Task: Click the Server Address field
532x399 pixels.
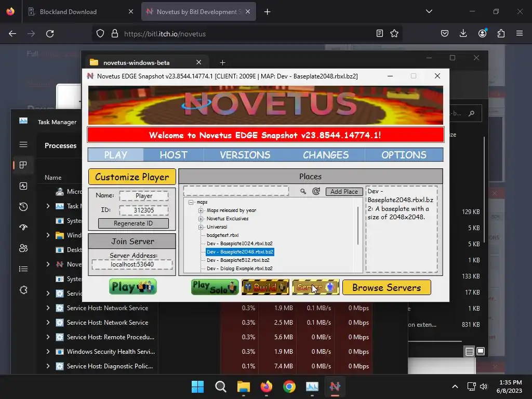Action: tap(132, 264)
